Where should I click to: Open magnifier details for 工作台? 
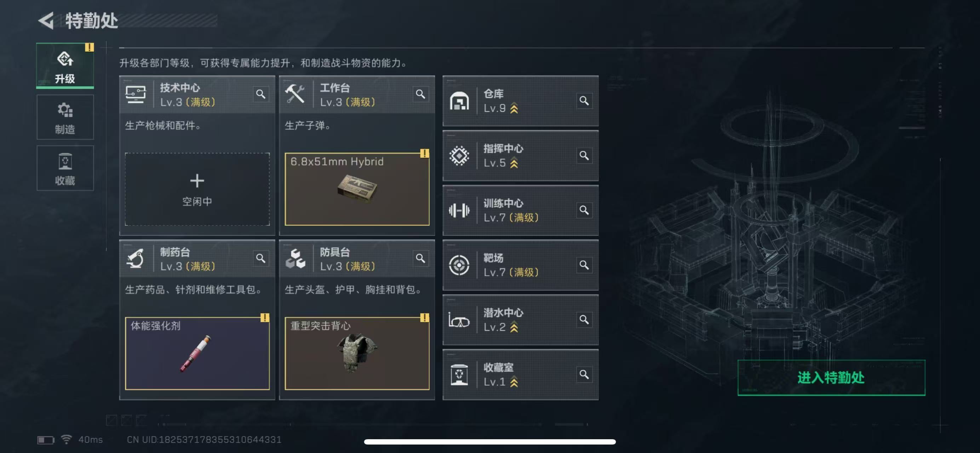point(420,94)
